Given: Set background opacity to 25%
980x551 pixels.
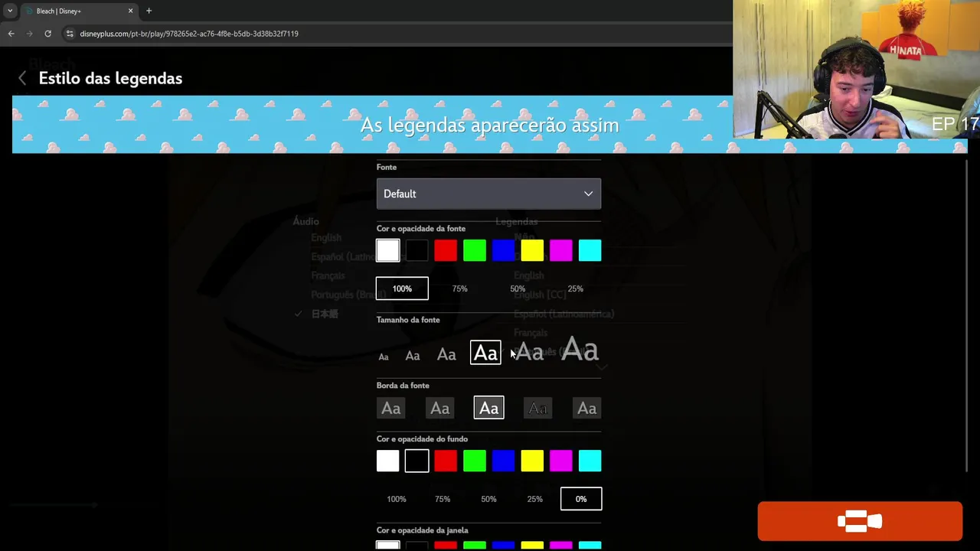Looking at the screenshot, I should coord(534,499).
